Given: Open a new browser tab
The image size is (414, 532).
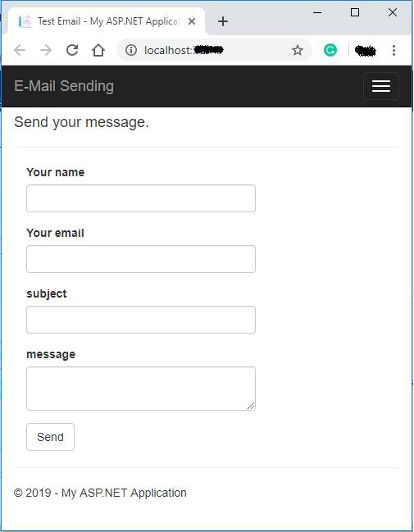Looking at the screenshot, I should pos(223,21).
